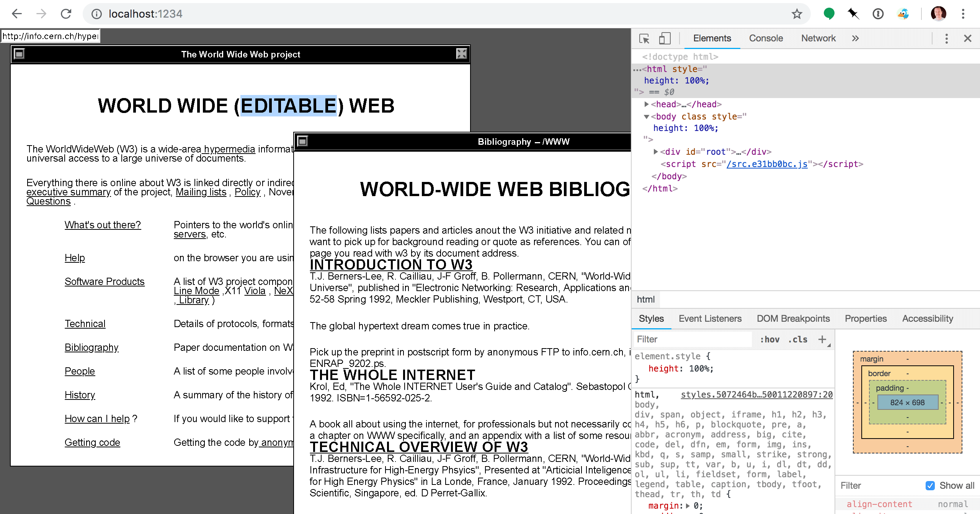980x514 pixels.
Task: Open the People link
Action: [80, 371]
